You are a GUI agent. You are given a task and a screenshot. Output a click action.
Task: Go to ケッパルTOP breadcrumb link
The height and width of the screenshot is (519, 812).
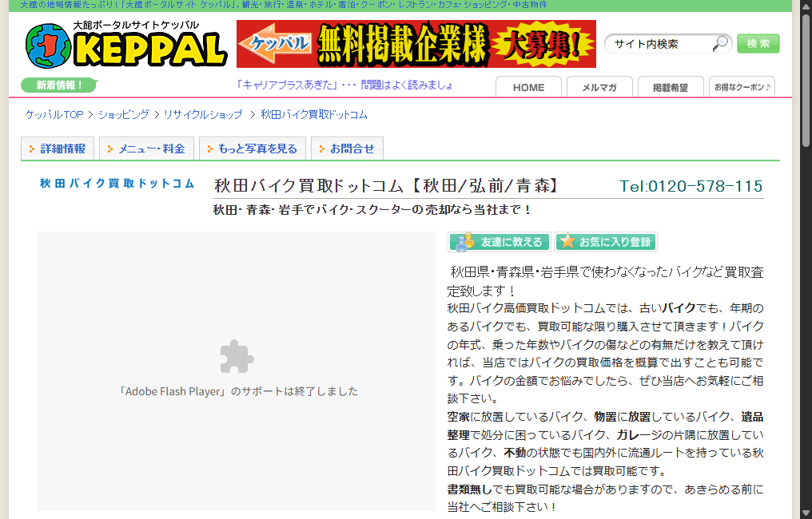pyautogui.click(x=54, y=114)
